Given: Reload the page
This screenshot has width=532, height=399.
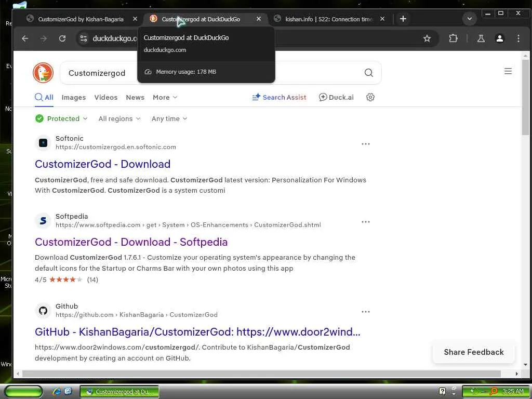Looking at the screenshot, I should [x=62, y=38].
